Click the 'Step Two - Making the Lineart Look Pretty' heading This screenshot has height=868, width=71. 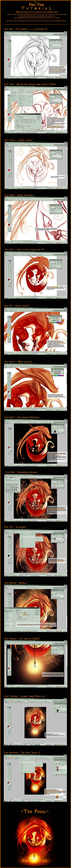[x=30, y=84]
